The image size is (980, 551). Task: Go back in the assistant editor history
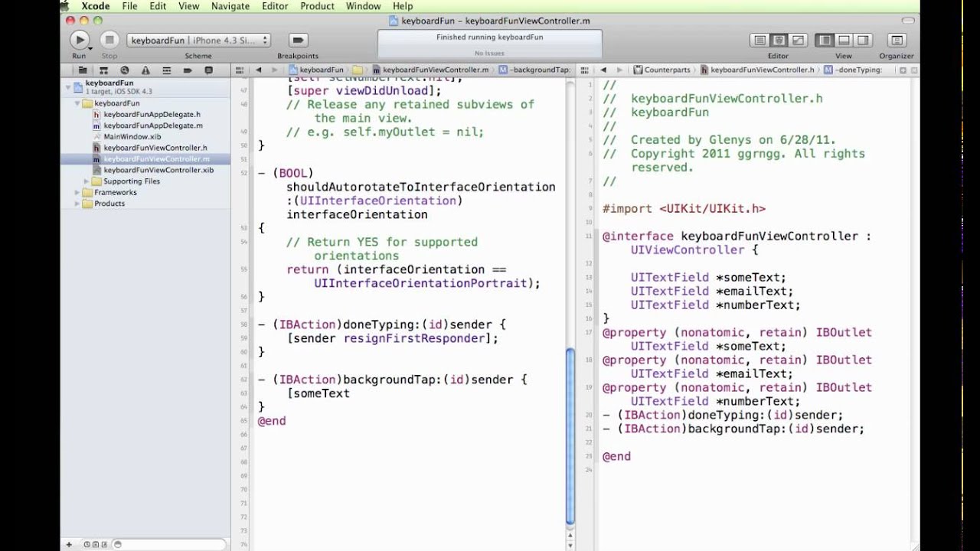coord(603,70)
